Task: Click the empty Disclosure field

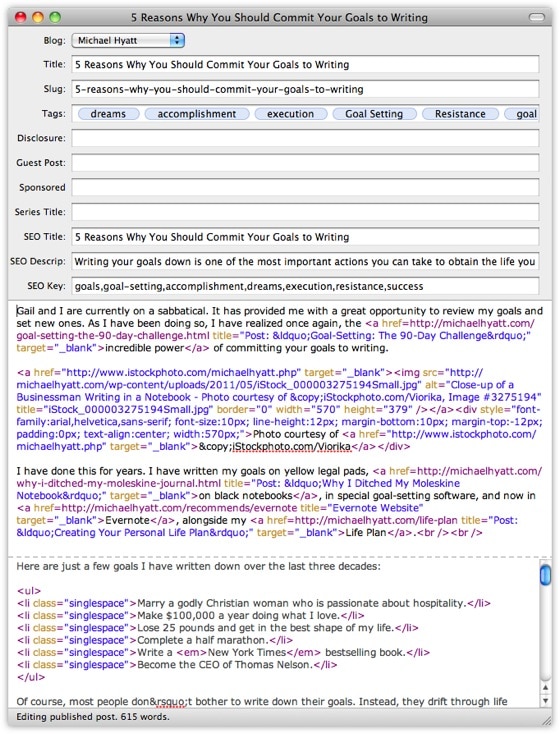Action: [305, 138]
